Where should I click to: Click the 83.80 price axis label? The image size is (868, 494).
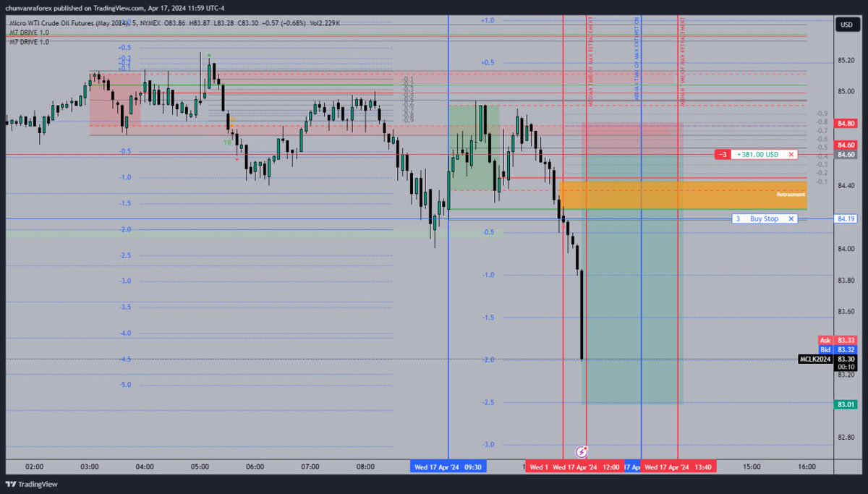point(846,280)
